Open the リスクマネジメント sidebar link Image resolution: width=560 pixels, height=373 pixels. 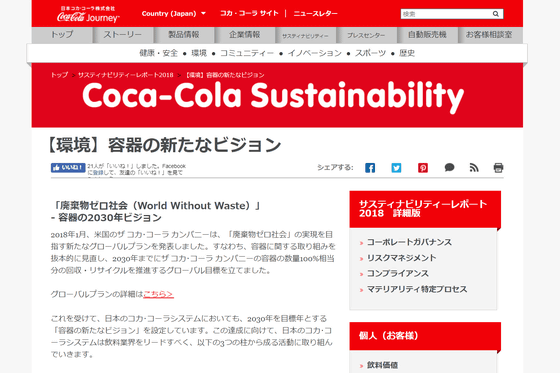(401, 258)
